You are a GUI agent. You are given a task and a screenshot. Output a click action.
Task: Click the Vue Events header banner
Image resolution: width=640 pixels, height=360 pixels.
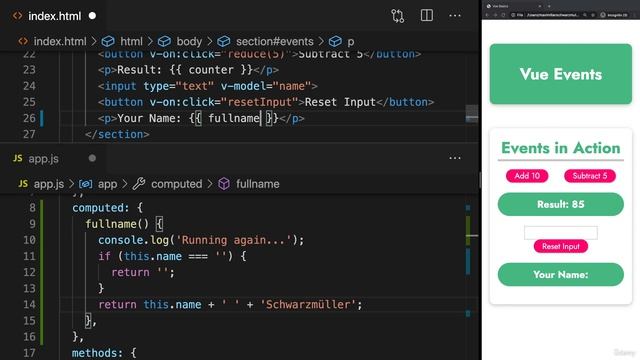[561, 74]
